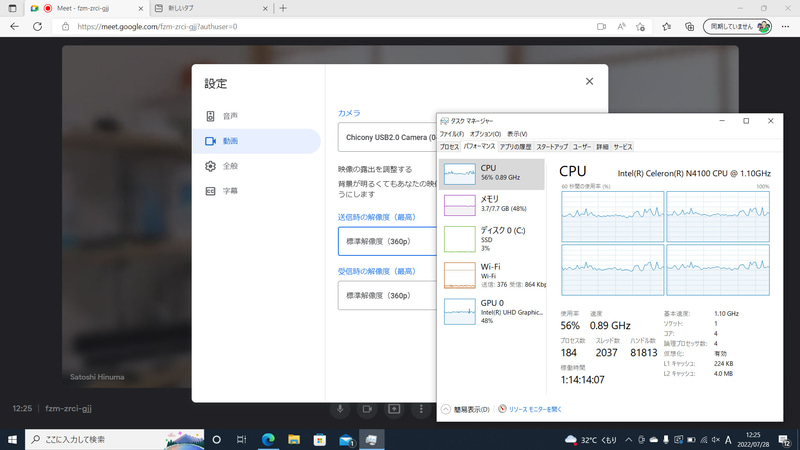Open a new browser tab
800x450 pixels.
coord(283,8)
